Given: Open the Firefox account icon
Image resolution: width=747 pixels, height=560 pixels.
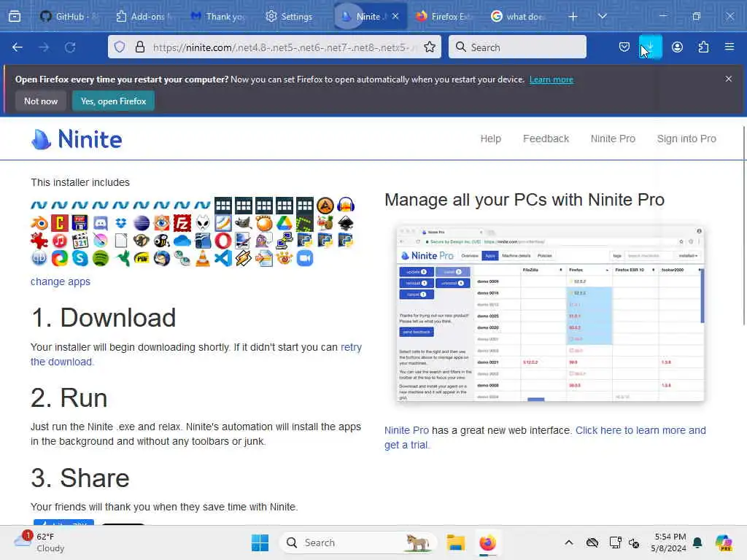Looking at the screenshot, I should pos(677,47).
